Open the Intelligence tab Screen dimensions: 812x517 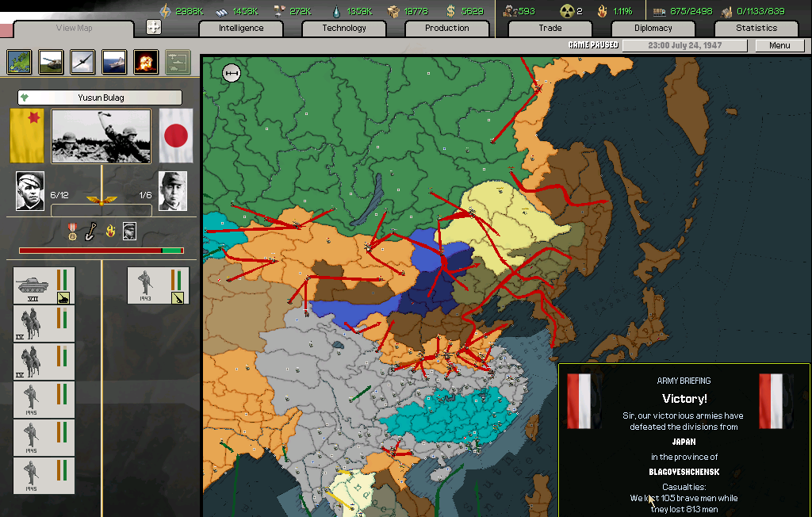pos(241,28)
